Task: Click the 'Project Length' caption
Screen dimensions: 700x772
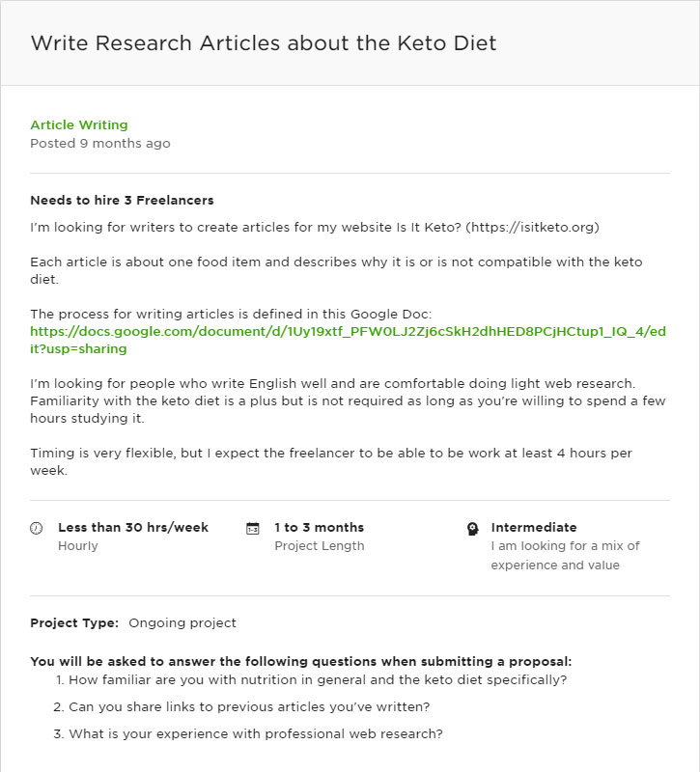Action: point(319,546)
